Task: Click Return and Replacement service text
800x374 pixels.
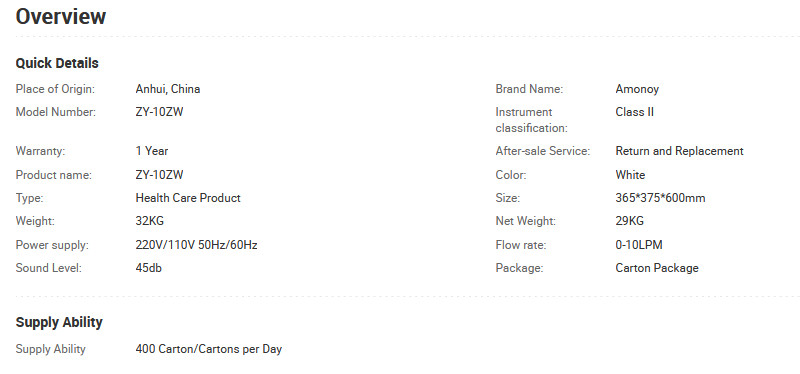Action: click(680, 151)
